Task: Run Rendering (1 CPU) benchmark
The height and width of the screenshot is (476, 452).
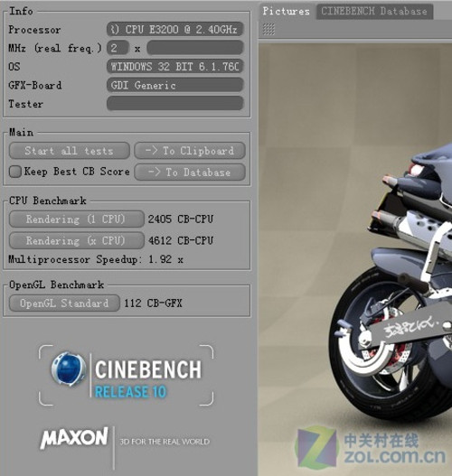Action: coord(77,219)
